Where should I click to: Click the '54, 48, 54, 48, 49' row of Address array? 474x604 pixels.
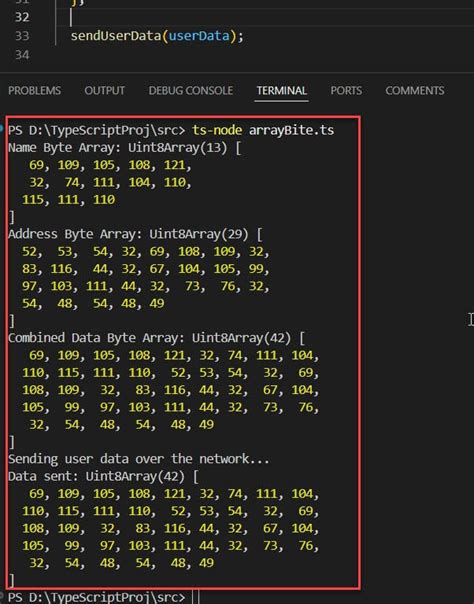click(x=93, y=304)
